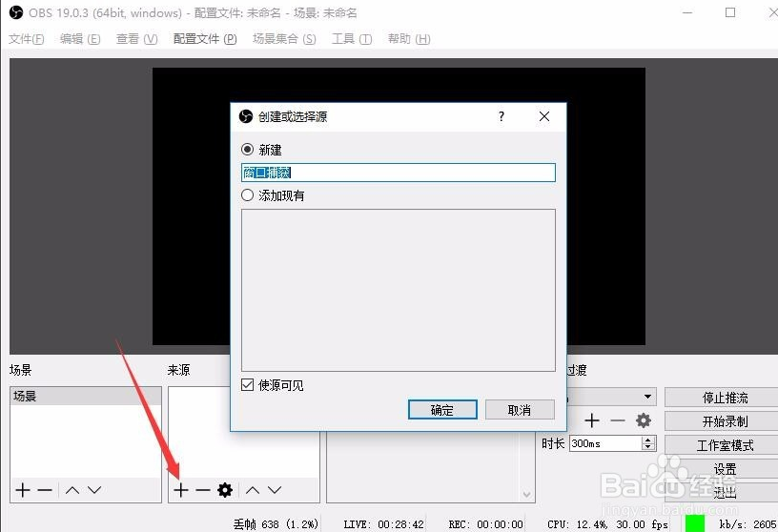The image size is (778, 532).
Task: Click mixer panel scroll down arrow
Action: click(x=526, y=494)
